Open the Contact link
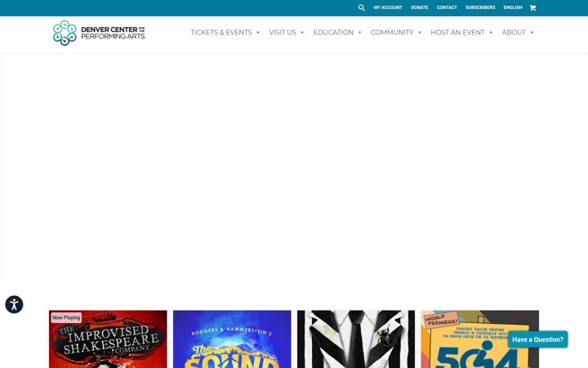The width and height of the screenshot is (588, 368). [447, 7]
